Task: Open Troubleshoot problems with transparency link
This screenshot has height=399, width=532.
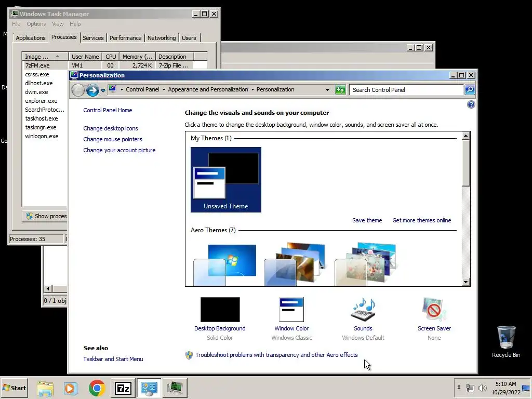Action: 276,355
